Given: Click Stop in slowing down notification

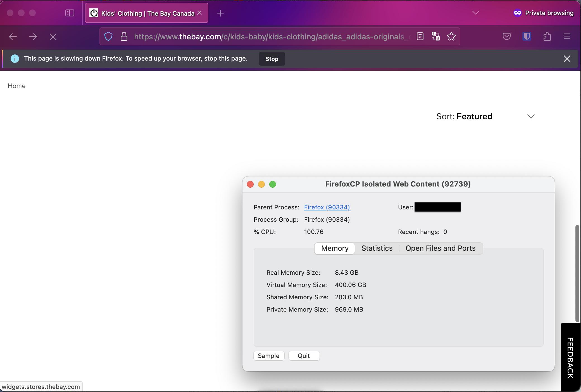Looking at the screenshot, I should [x=272, y=59].
